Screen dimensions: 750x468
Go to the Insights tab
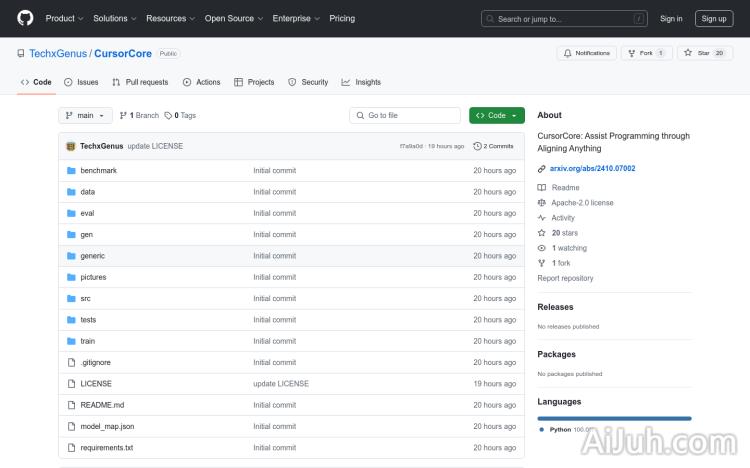click(x=361, y=82)
